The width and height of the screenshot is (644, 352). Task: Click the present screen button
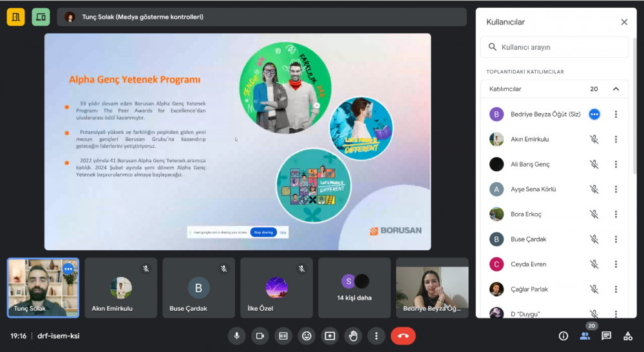point(330,336)
